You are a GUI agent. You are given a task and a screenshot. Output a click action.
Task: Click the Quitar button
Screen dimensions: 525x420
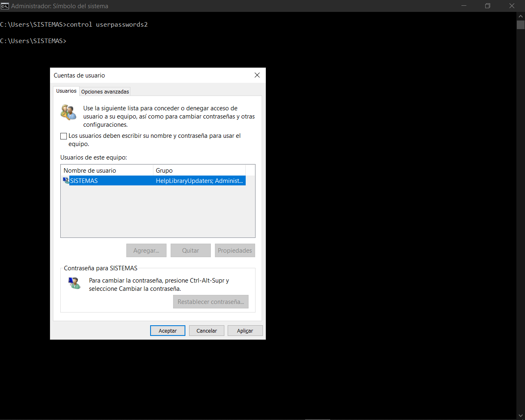point(190,250)
